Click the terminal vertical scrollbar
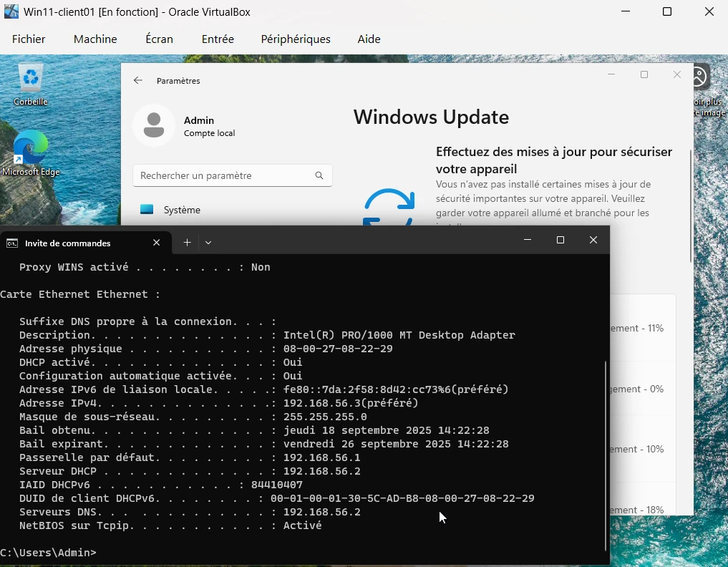 coord(606,455)
